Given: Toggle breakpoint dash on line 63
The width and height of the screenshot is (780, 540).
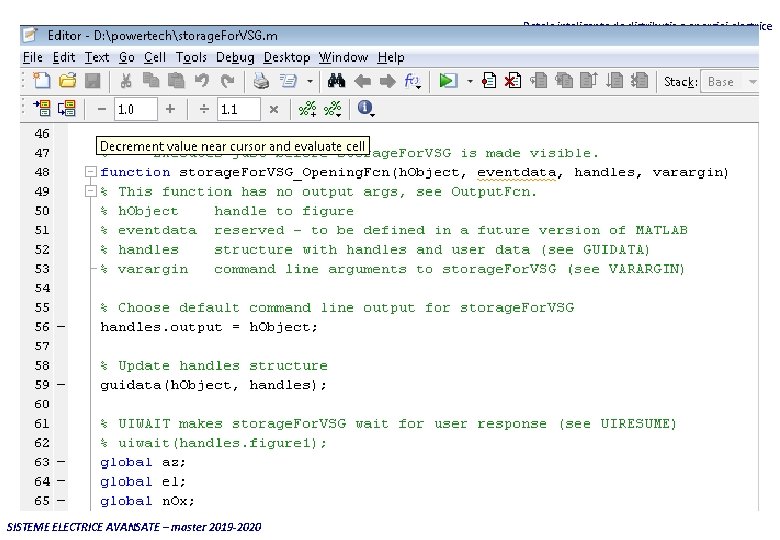Looking at the screenshot, I should 61,462.
